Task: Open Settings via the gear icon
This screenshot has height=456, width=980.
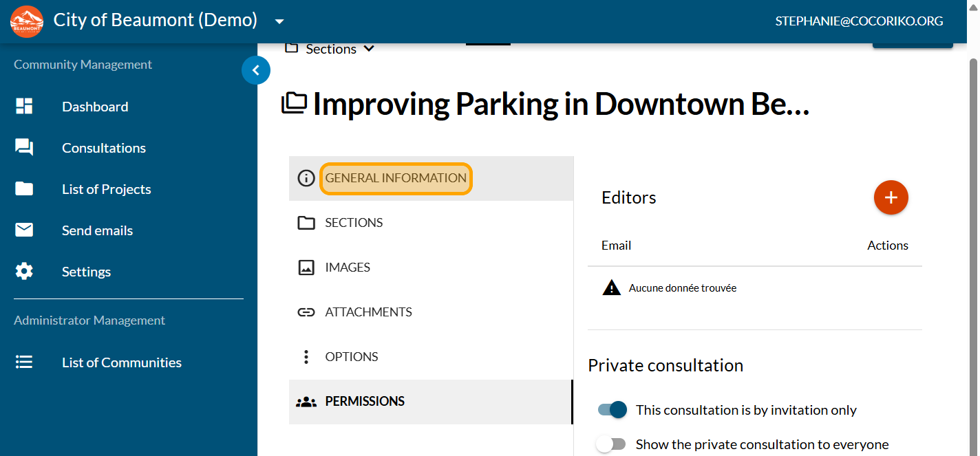Action: tap(24, 272)
